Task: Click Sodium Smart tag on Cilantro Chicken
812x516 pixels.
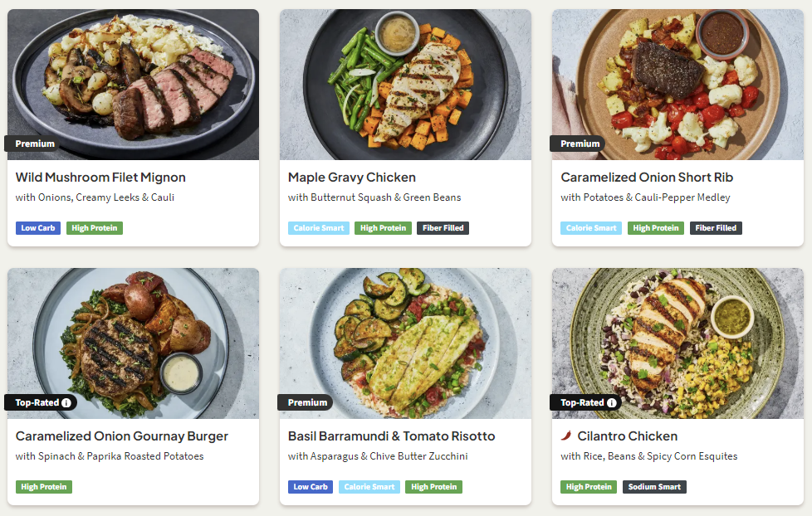Action: click(x=654, y=487)
